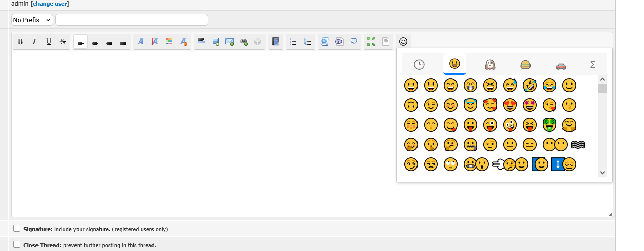Insert an image into the post

215,41
